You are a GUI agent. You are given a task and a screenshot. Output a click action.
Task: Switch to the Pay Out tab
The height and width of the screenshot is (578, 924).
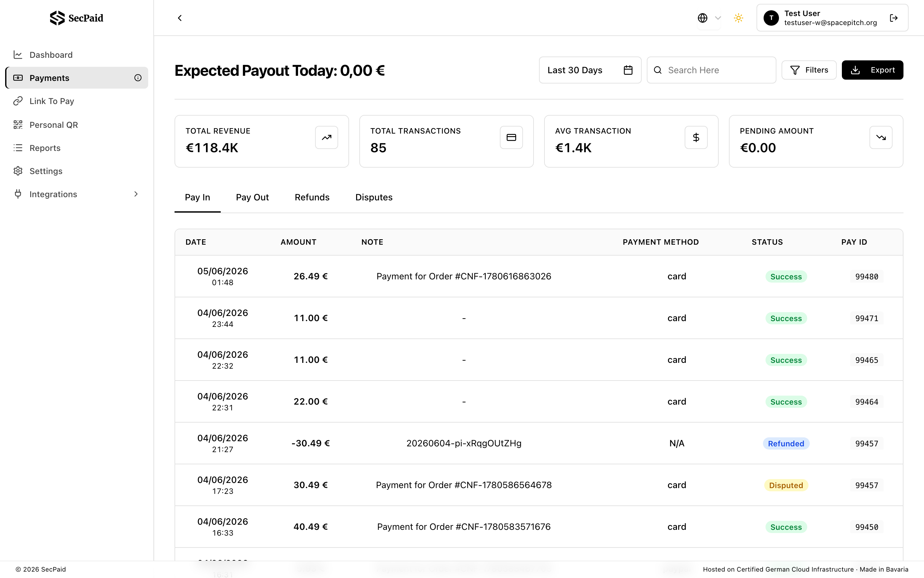tap(252, 197)
